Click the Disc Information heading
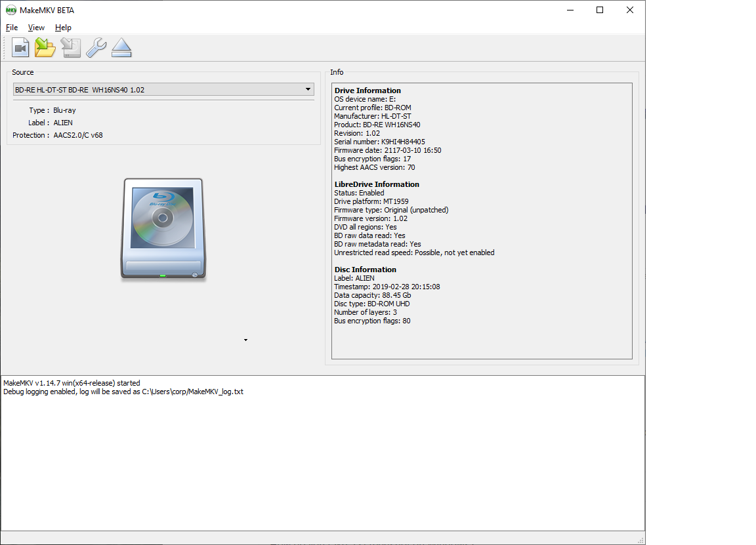Image resolution: width=756 pixels, height=545 pixels. point(365,270)
